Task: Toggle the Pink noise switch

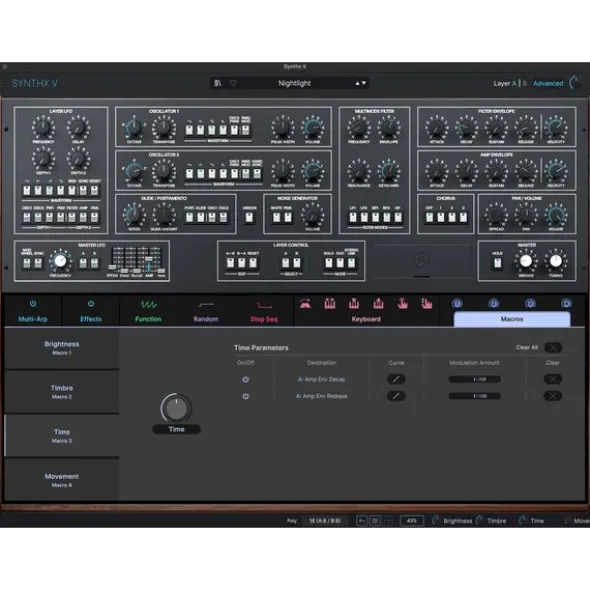Action: click(288, 217)
